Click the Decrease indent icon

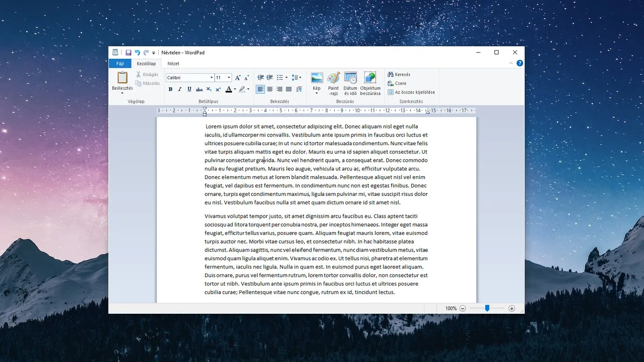tap(261, 77)
